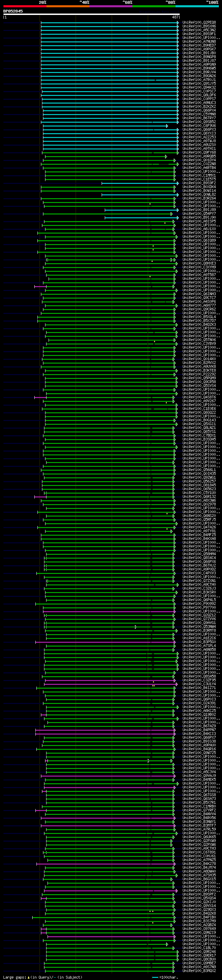Select the UniRef100_B9RJV4 label
Screen dimensions: 222x980
[199, 72]
